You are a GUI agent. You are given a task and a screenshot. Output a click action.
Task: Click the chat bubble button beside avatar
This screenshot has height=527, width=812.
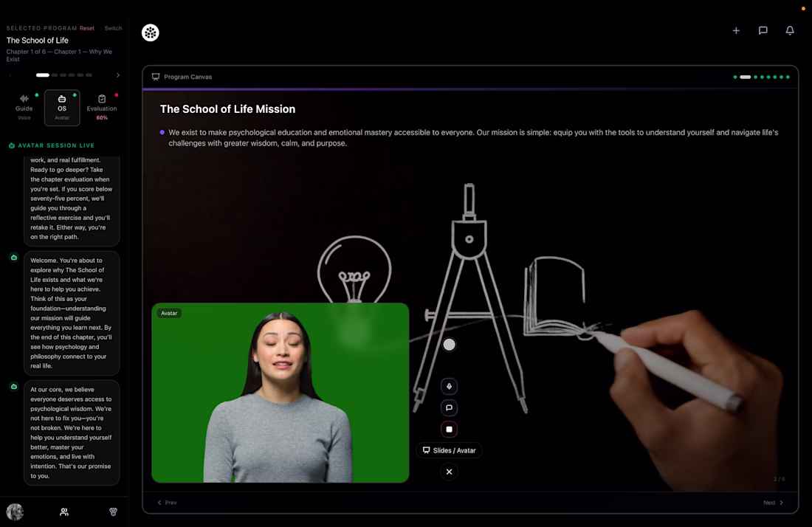(x=449, y=408)
